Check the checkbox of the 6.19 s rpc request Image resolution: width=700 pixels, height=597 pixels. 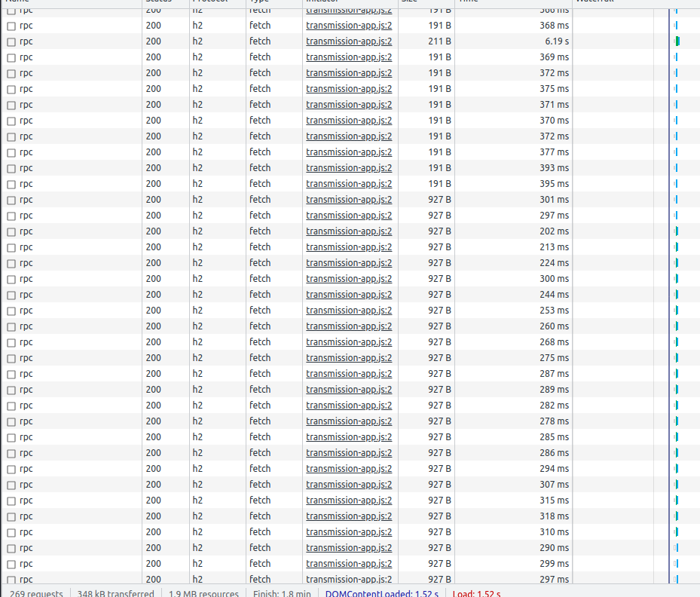pos(11,41)
